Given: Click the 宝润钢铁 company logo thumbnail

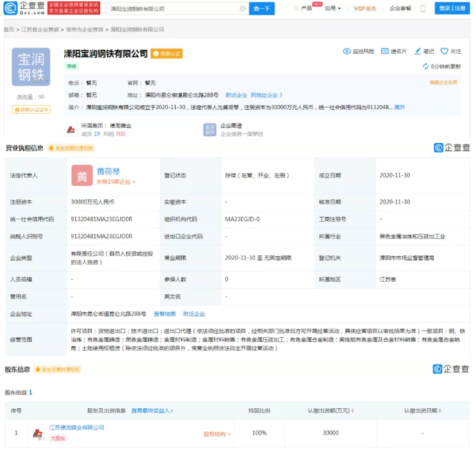Looking at the screenshot, I should point(31,67).
